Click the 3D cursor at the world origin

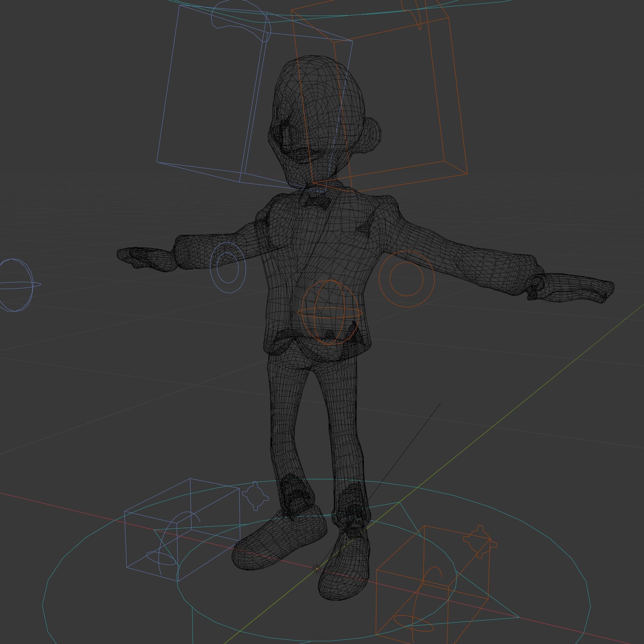(x=316, y=569)
